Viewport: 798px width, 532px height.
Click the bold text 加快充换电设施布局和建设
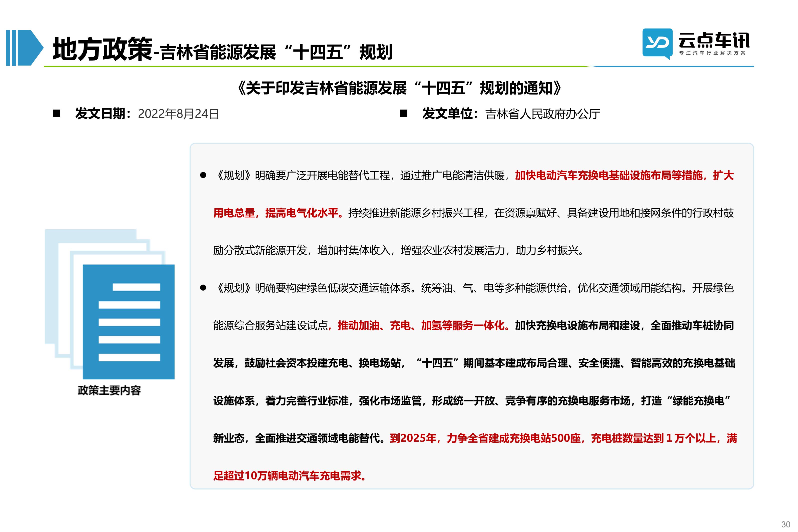pyautogui.click(x=577, y=326)
